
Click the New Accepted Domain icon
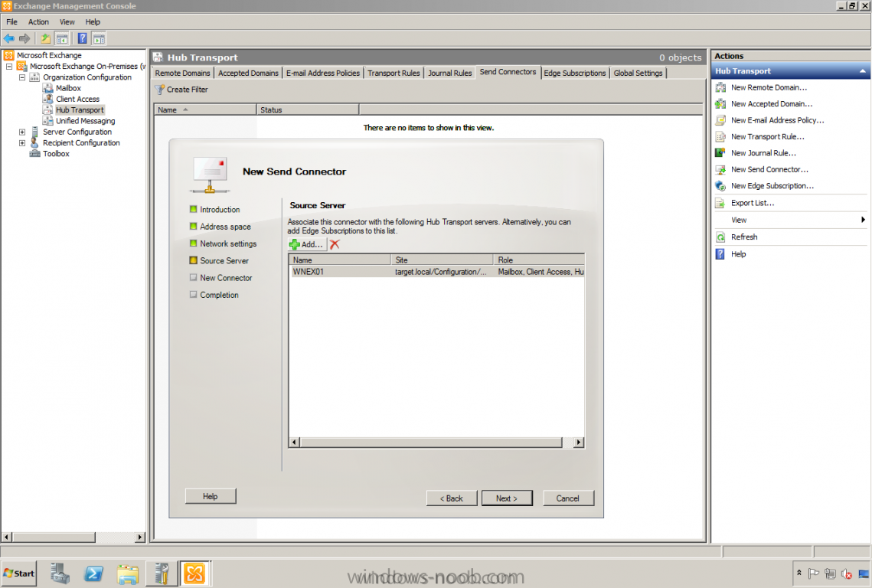720,104
